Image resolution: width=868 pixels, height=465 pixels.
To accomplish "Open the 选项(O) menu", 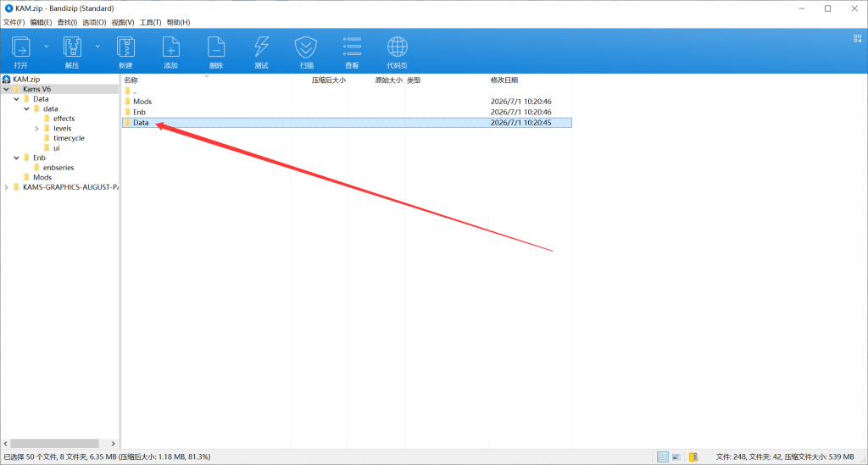I will [x=94, y=22].
